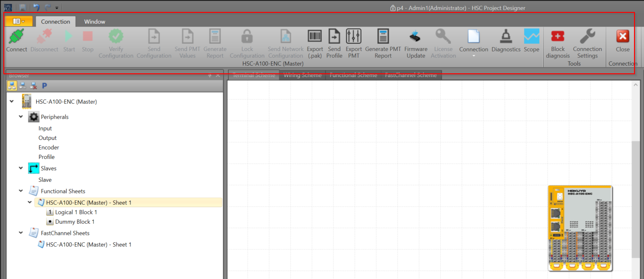This screenshot has width=644, height=279.
Task: Select Encoder under Peripherals
Action: (x=49, y=147)
